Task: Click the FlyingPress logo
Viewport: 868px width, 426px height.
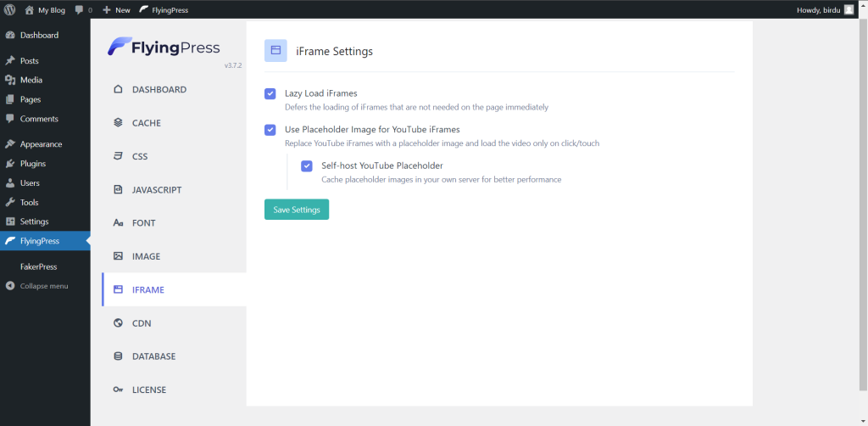Action: pyautogui.click(x=164, y=47)
